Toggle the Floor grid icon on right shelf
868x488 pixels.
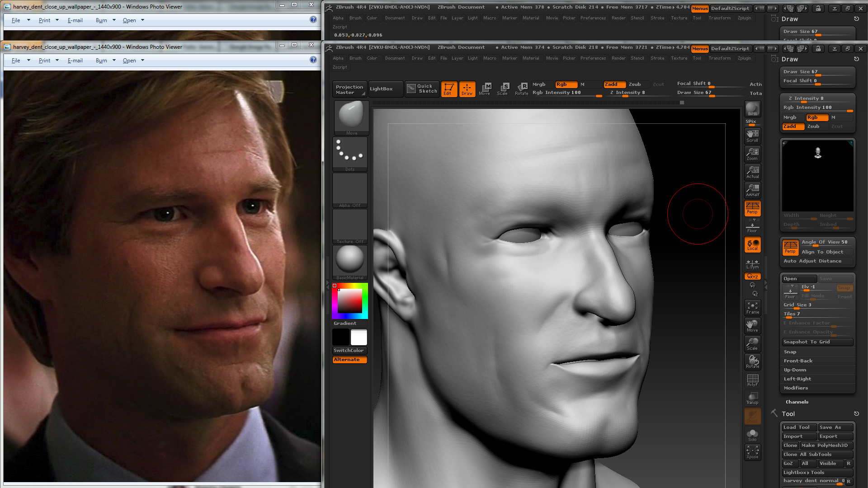tap(752, 226)
